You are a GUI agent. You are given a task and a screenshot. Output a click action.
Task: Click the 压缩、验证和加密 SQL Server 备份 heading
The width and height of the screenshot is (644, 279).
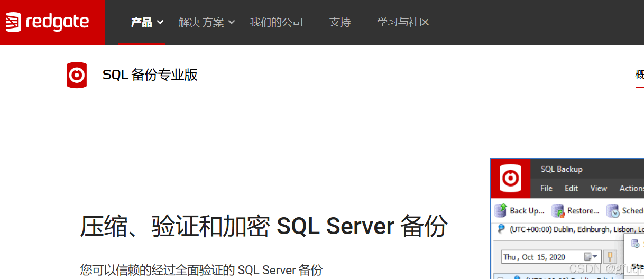(x=264, y=226)
